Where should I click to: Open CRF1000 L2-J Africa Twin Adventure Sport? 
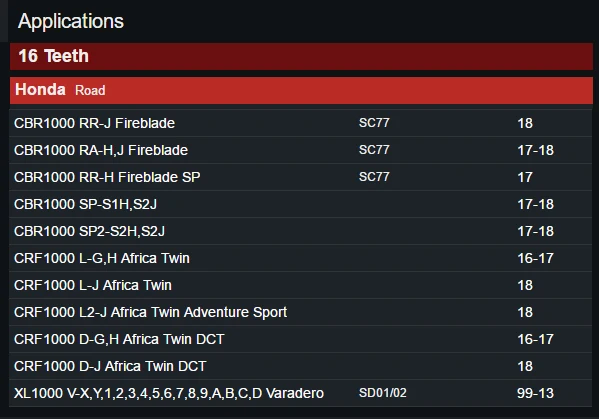tap(301, 312)
